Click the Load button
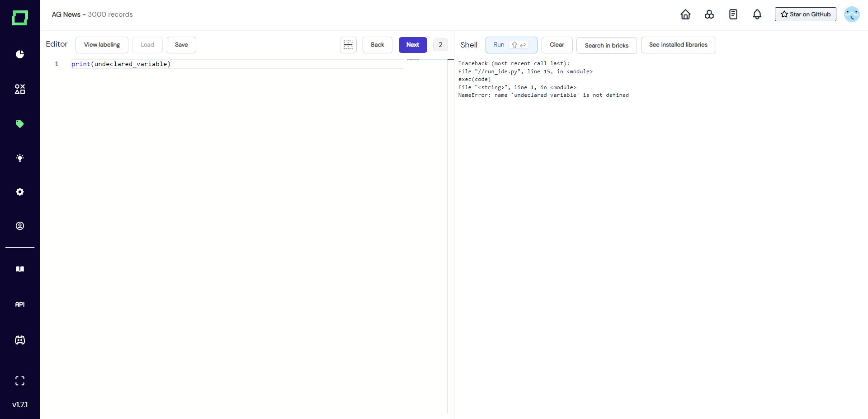Image resolution: width=868 pixels, height=419 pixels. tap(147, 45)
